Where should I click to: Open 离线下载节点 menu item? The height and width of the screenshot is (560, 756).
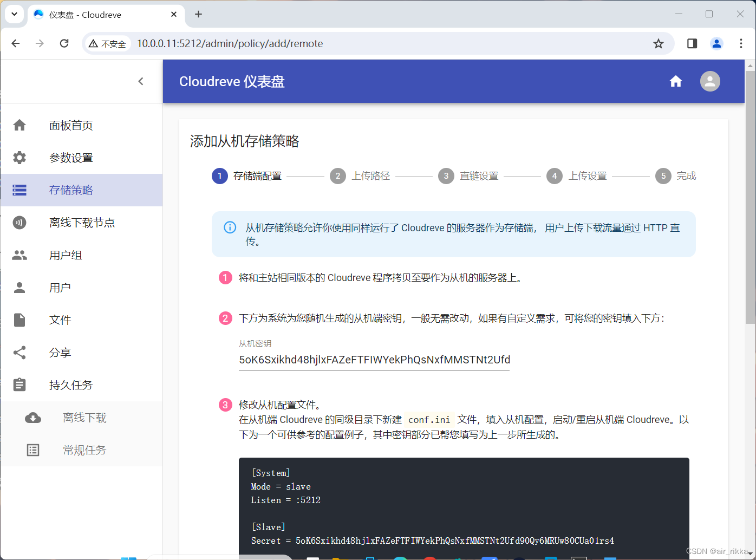pyautogui.click(x=81, y=223)
